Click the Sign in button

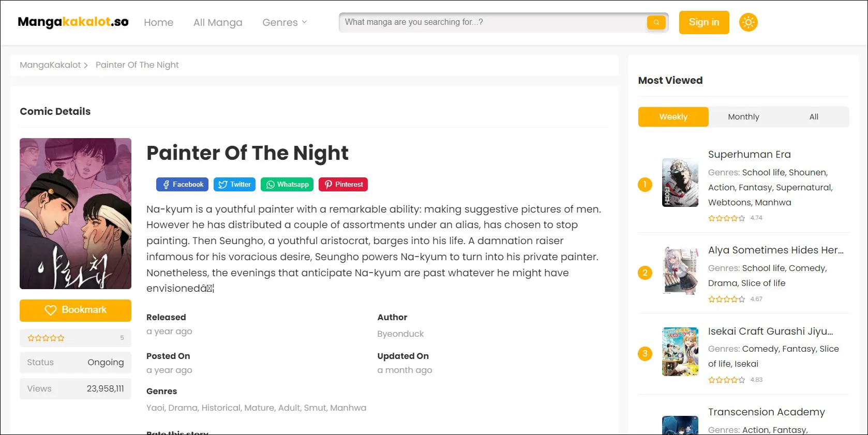[x=704, y=22]
